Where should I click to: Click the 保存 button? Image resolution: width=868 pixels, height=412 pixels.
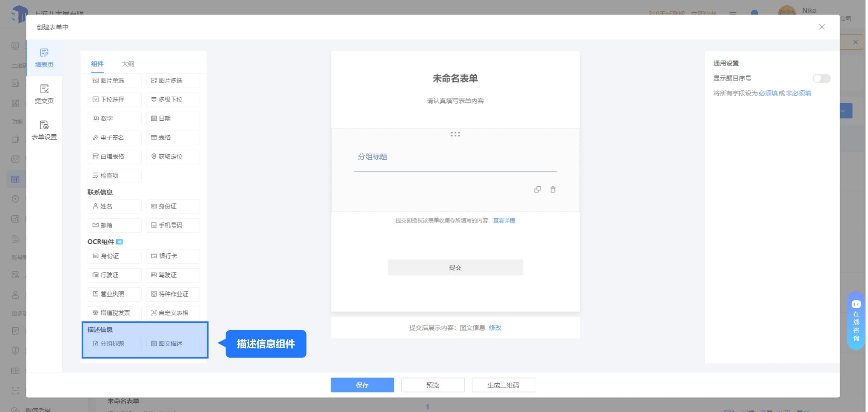[363, 385]
